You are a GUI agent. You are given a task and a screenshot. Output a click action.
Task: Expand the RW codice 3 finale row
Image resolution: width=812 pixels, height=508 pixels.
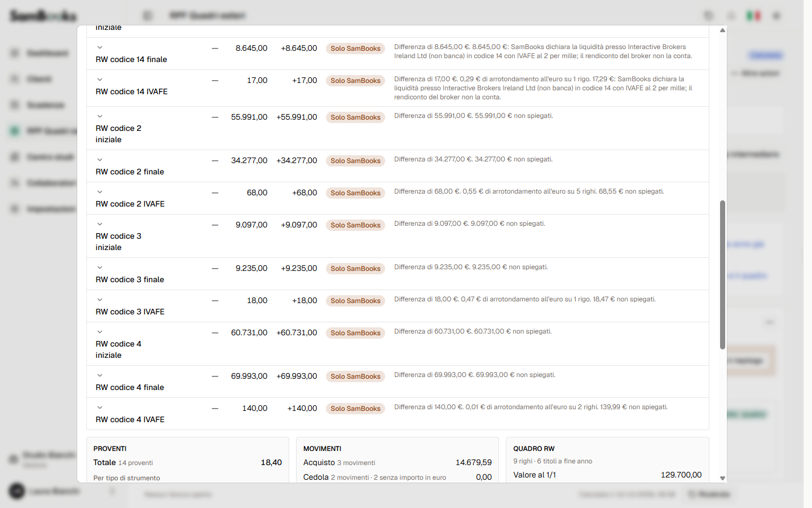100,268
